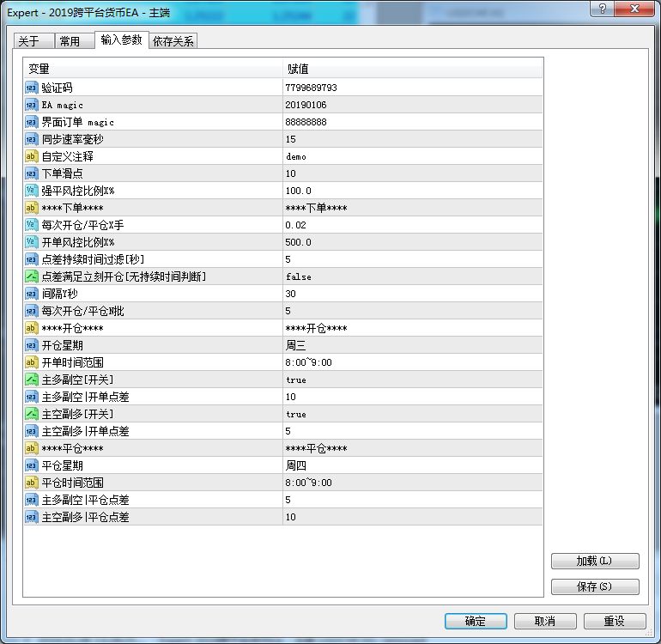Select the 验证码 value field 7799689793
Image resolution: width=661 pixels, height=644 pixels.
(412, 88)
